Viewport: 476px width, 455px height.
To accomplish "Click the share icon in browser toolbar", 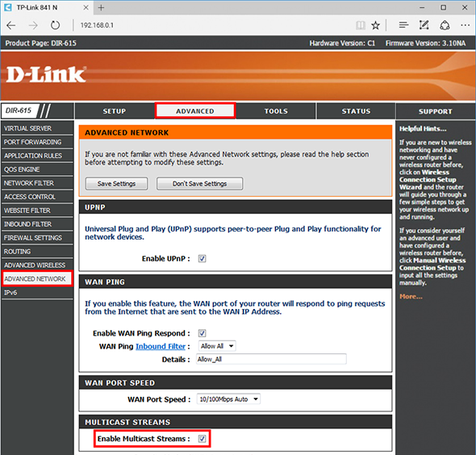I will (x=445, y=25).
